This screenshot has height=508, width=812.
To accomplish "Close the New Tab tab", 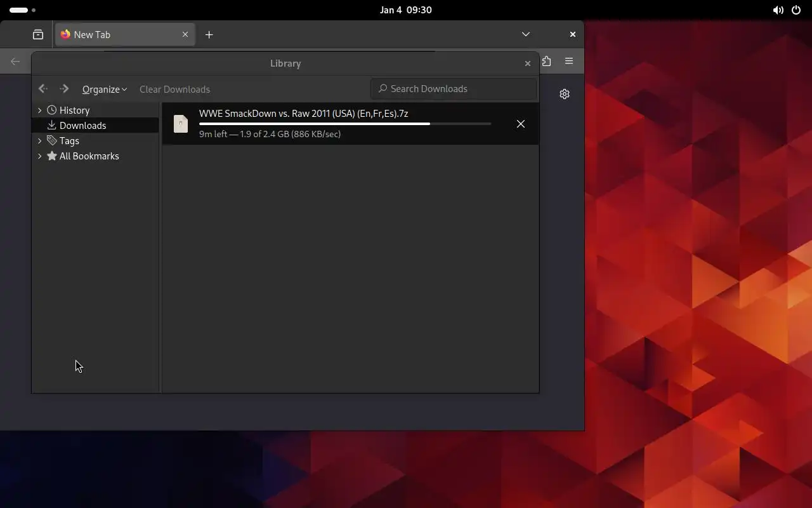I will (185, 35).
